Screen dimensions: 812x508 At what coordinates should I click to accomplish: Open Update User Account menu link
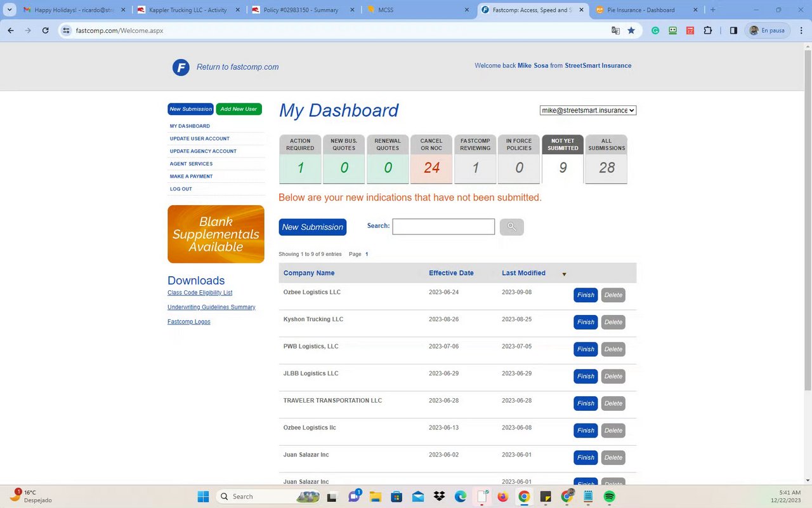pyautogui.click(x=200, y=138)
